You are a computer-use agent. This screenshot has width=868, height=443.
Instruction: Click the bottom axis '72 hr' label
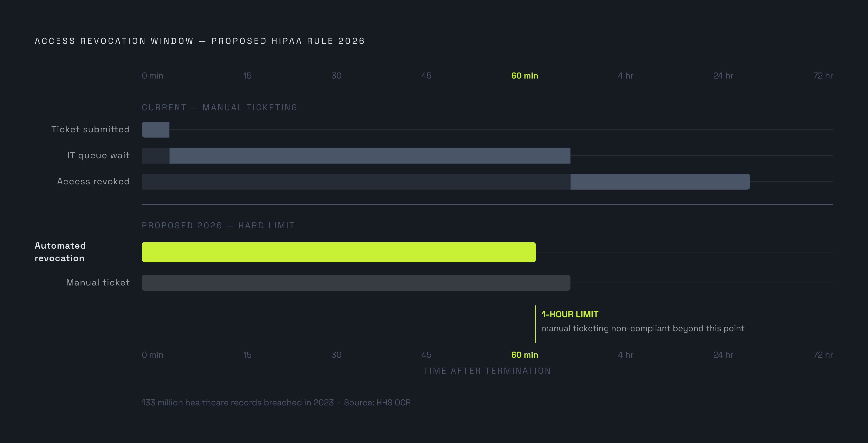[x=823, y=355]
